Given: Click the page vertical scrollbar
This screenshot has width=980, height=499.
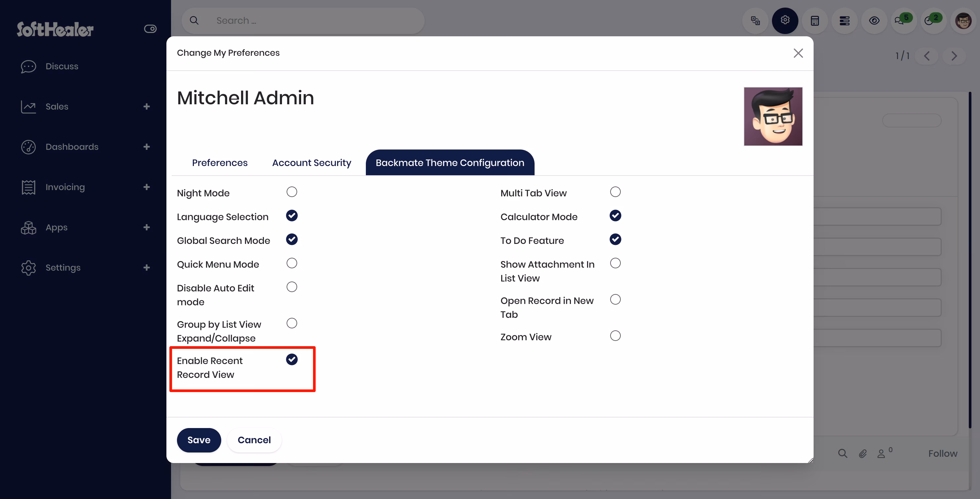Looking at the screenshot, I should click(970, 260).
